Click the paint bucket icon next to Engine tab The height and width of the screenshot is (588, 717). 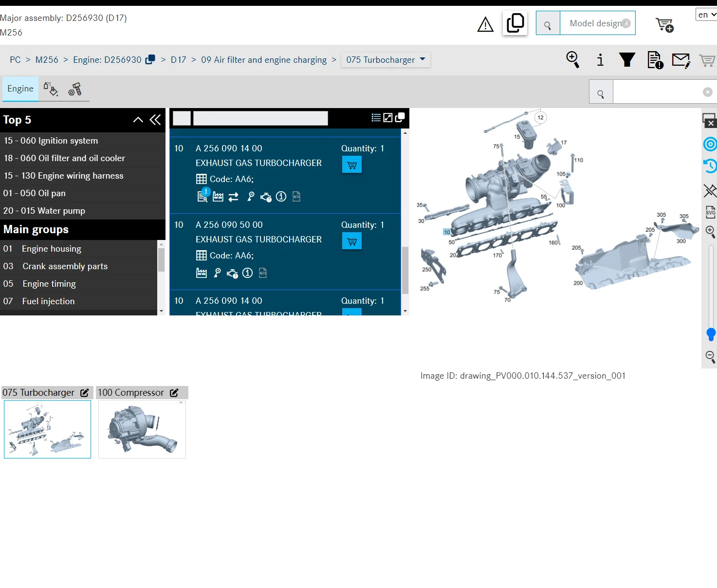(51, 89)
